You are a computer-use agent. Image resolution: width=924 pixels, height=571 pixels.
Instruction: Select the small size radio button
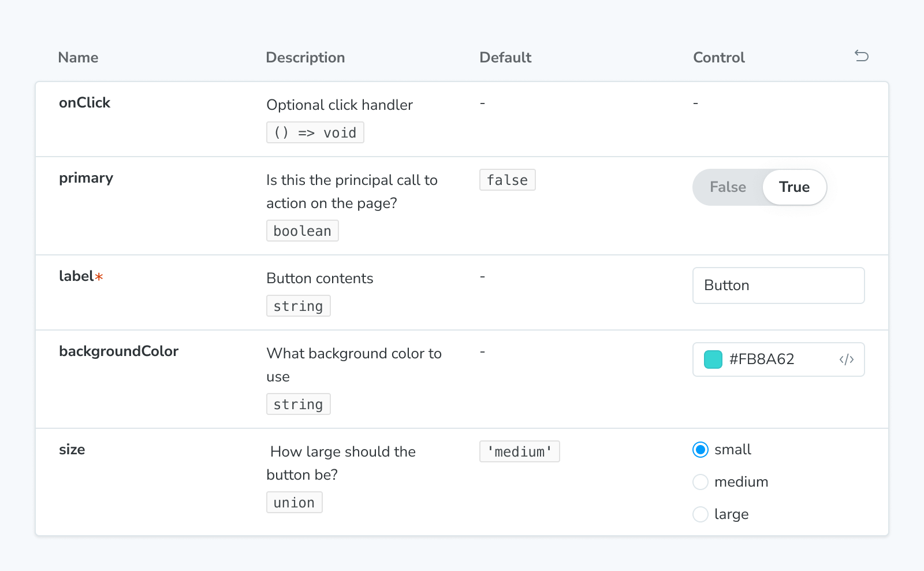tap(700, 449)
